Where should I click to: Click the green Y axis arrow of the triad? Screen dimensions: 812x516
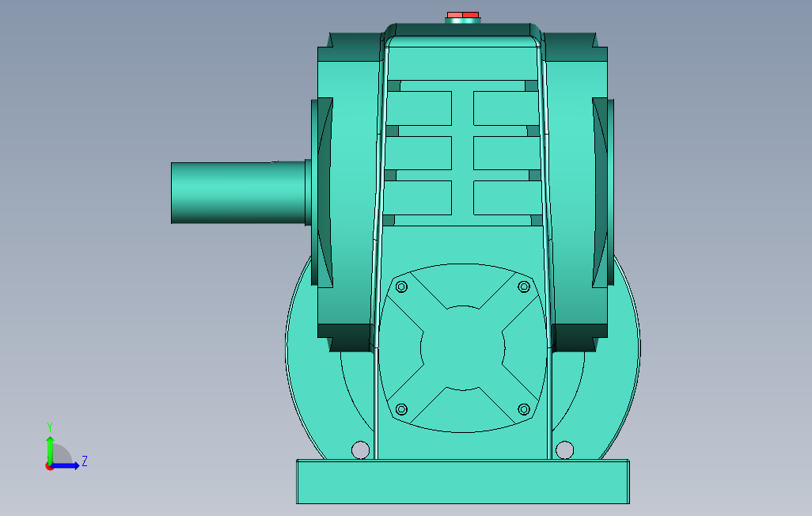[50, 449]
